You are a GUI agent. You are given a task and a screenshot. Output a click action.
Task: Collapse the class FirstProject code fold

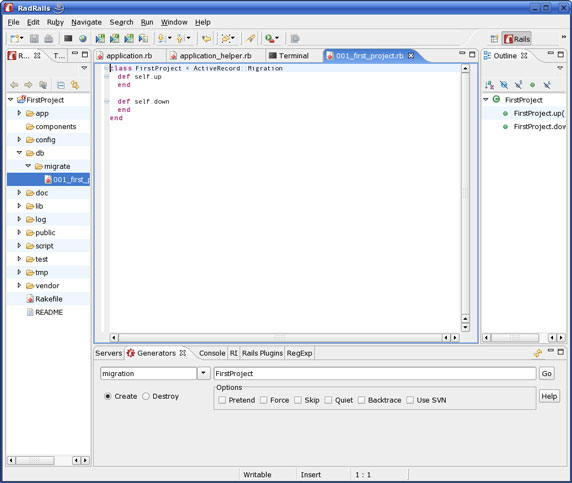tap(106, 68)
